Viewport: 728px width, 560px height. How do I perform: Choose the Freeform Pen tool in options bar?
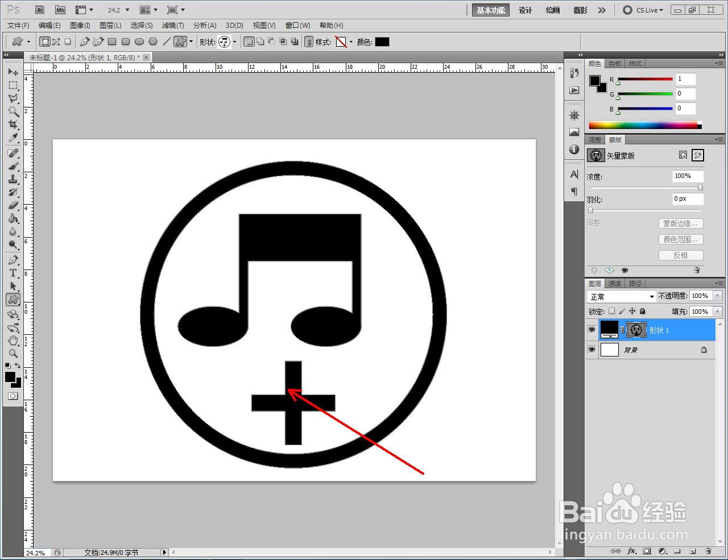98,42
